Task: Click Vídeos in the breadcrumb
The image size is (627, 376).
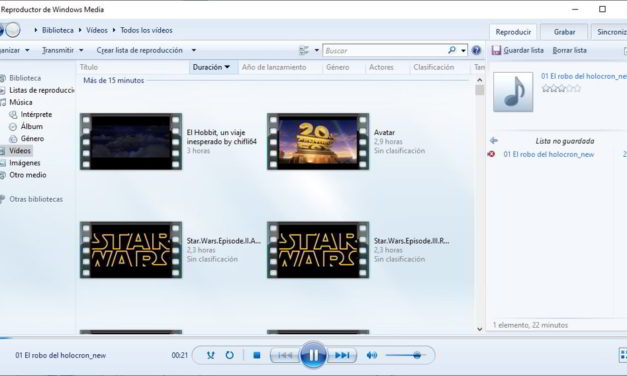Action: click(x=97, y=30)
